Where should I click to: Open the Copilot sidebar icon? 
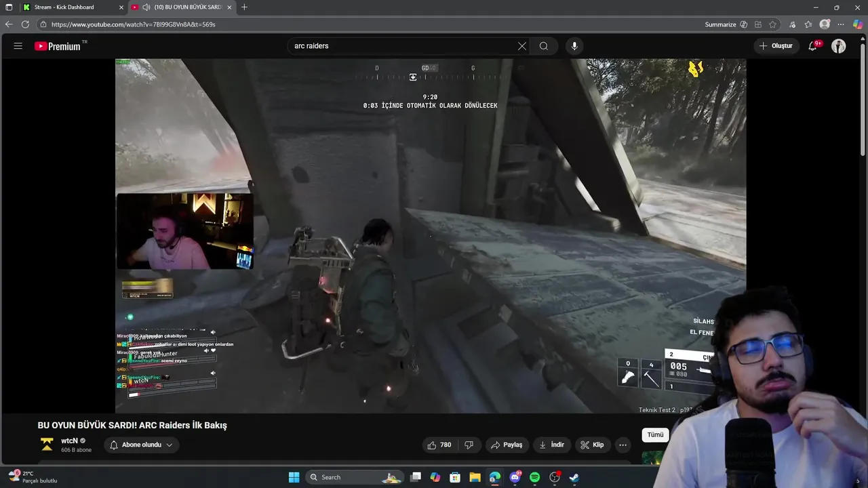tap(858, 24)
